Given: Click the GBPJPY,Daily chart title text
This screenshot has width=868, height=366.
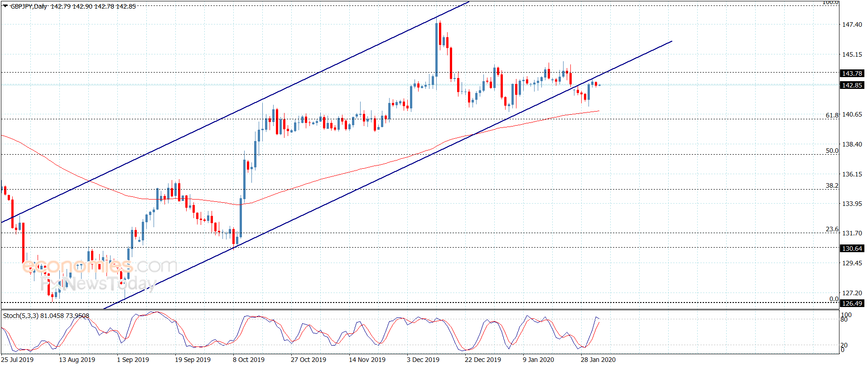Looking at the screenshot, I should [x=29, y=6].
